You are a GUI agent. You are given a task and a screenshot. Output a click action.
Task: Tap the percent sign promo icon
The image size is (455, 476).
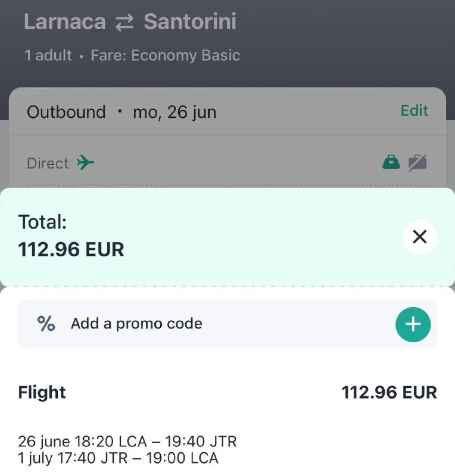tap(46, 324)
